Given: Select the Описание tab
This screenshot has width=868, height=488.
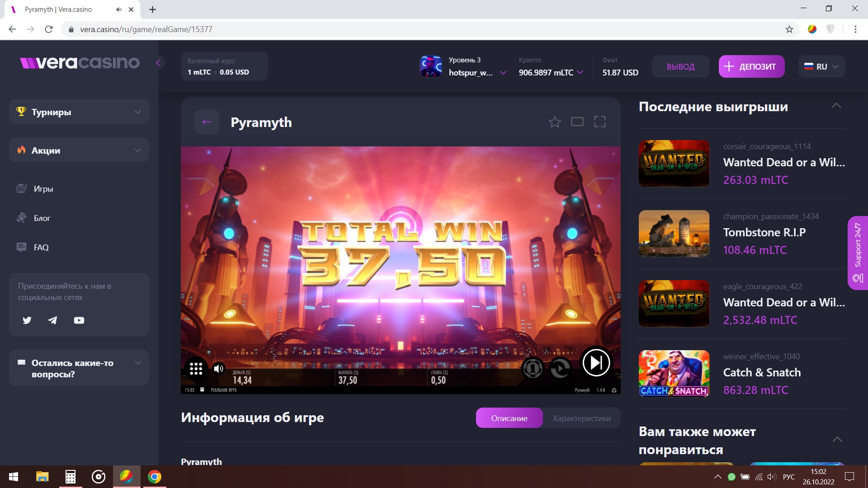Looking at the screenshot, I should [509, 418].
